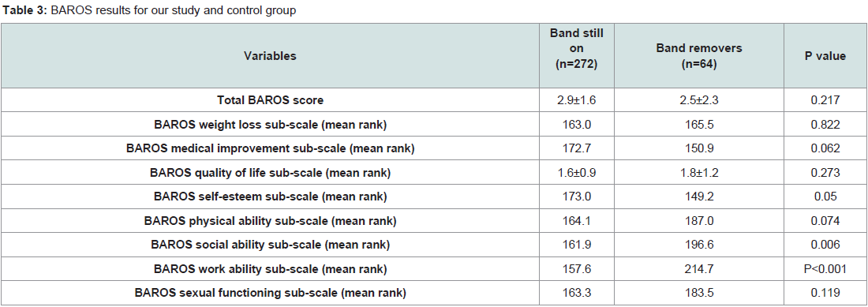Click the BAROS work ability sub-scale label
Screen dimensions: 868x307
tap(270, 269)
